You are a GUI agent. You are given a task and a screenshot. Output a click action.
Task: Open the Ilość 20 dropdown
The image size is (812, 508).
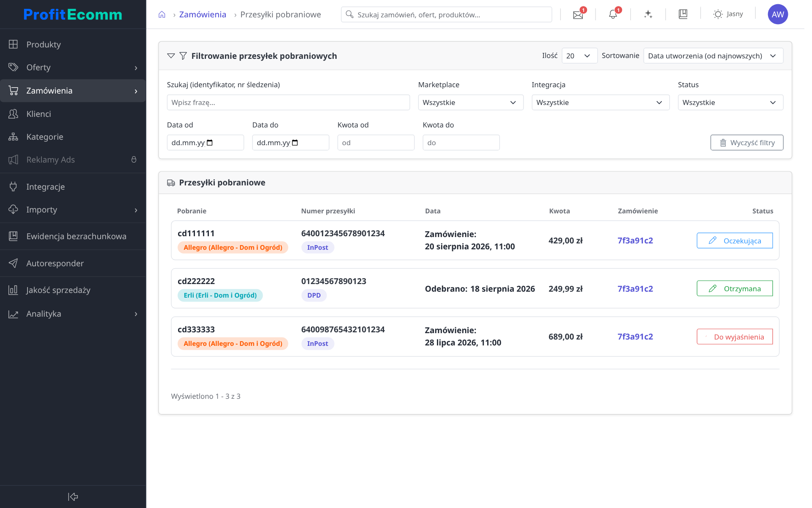point(579,56)
